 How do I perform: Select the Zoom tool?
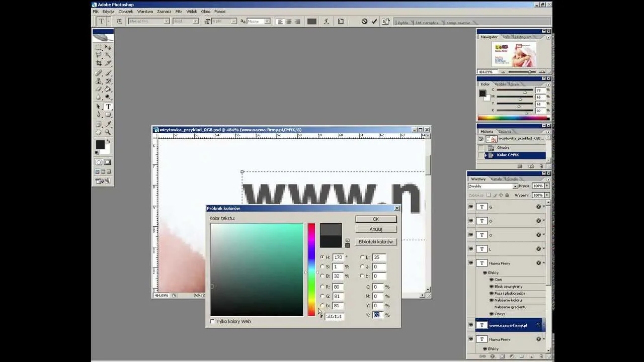tap(107, 132)
